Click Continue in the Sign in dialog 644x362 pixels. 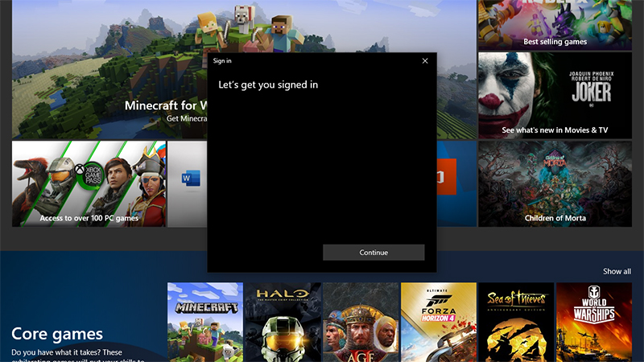point(374,253)
